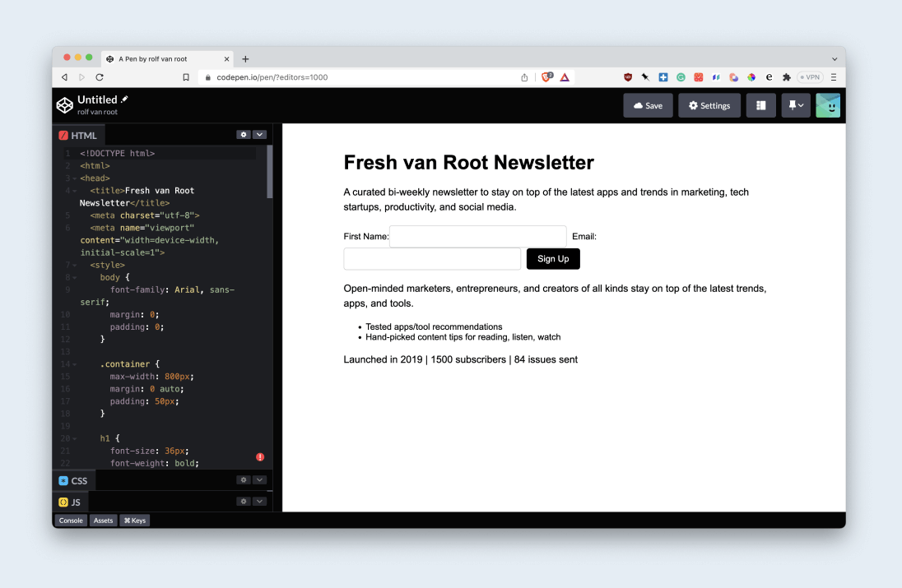
Task: View site lock information
Action: pyautogui.click(x=207, y=77)
